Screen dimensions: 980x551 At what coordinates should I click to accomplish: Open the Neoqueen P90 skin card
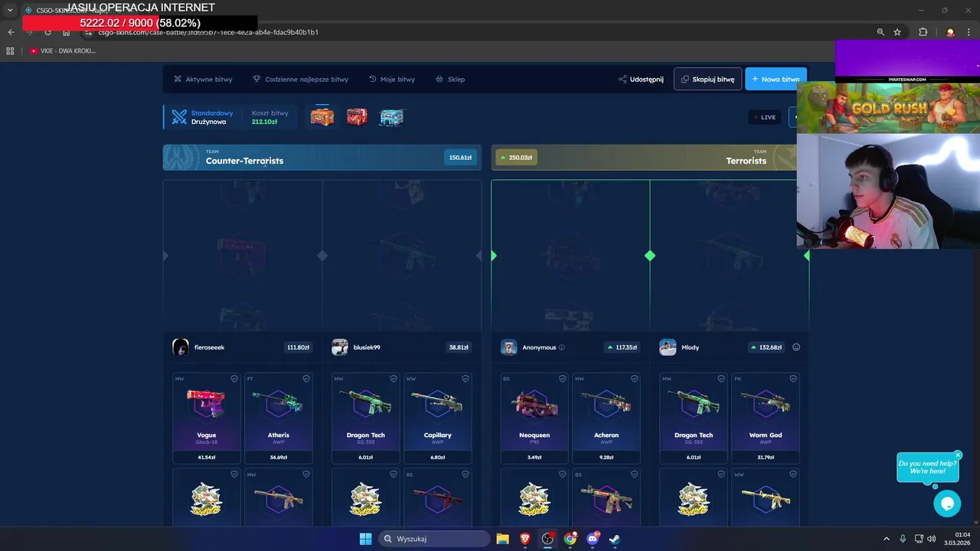tap(534, 418)
